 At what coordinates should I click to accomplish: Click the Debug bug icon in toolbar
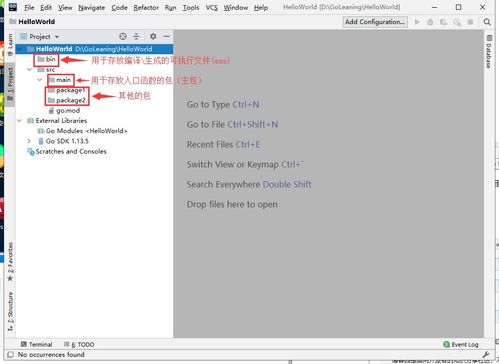click(430, 22)
